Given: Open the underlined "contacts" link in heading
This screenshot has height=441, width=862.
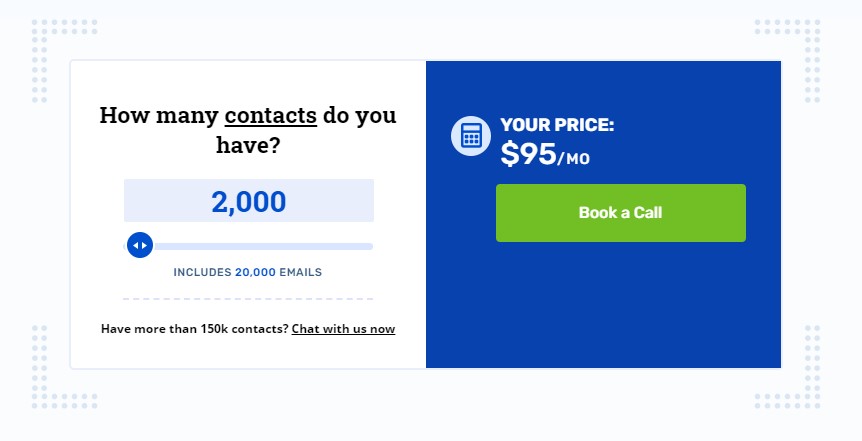Looking at the screenshot, I should click(x=270, y=115).
